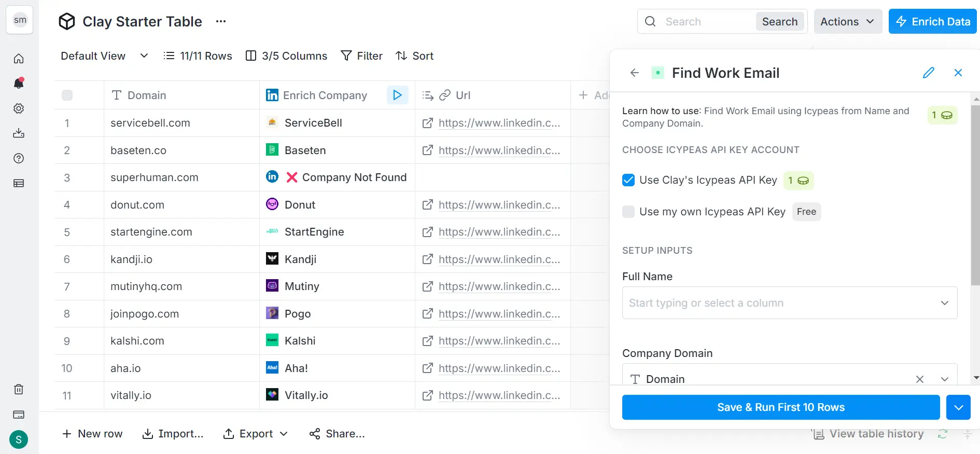The height and width of the screenshot is (454, 980).
Task: Uncheck Use Clay's Icypeas API Key
Action: tap(628, 180)
